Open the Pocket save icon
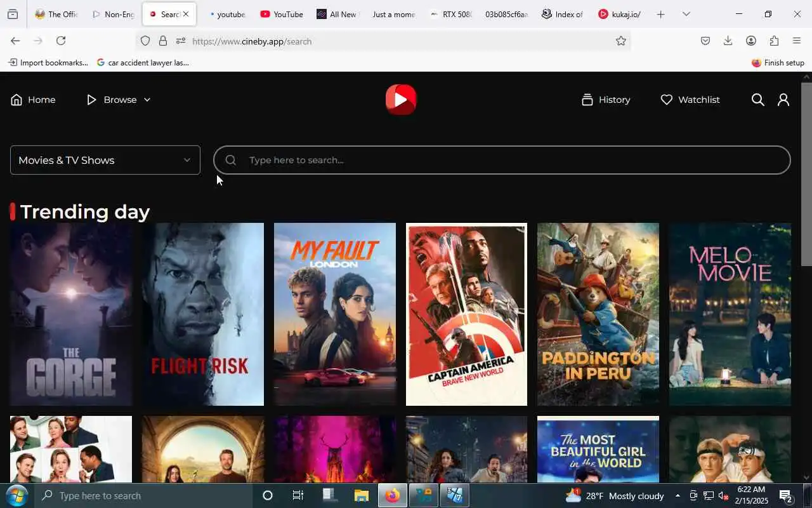 [705, 41]
